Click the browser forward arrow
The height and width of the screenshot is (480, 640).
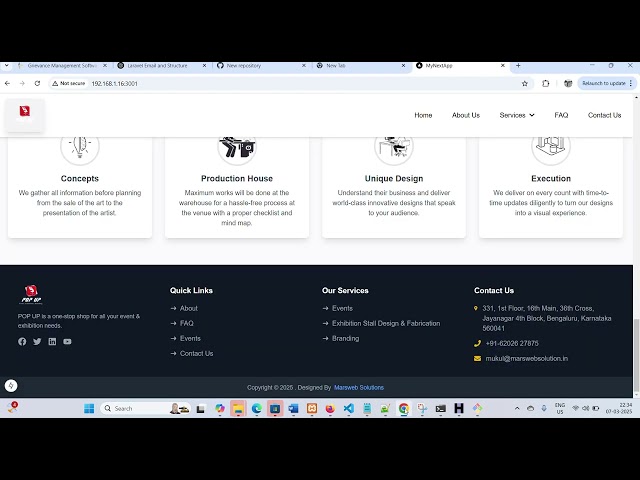click(22, 83)
